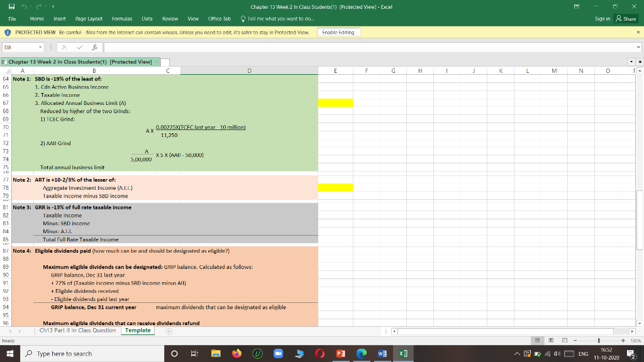The width and height of the screenshot is (644, 362).
Task: Open Ribbon Display Options icon
Action: (577, 6)
